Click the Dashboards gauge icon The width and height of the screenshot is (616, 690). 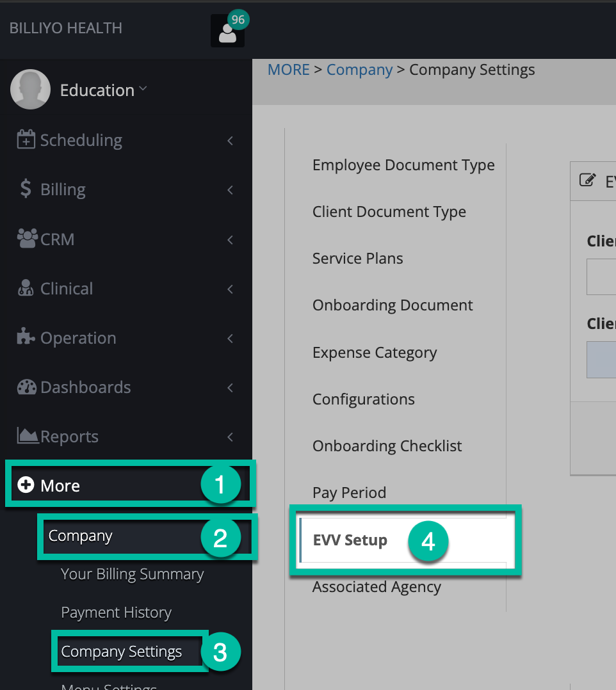click(x=26, y=387)
